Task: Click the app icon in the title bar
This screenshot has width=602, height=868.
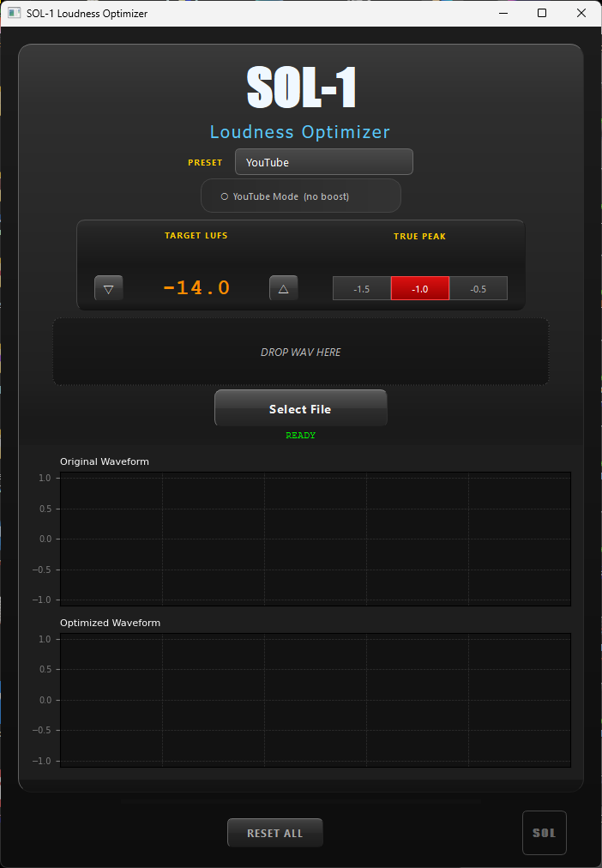Action: [x=14, y=14]
